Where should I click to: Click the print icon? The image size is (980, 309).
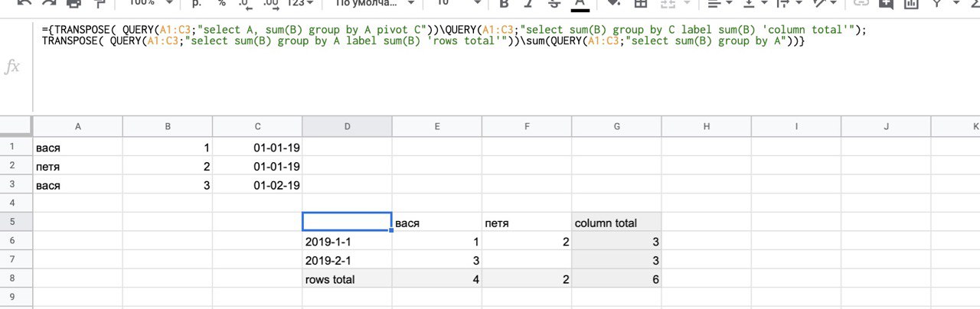point(73,4)
